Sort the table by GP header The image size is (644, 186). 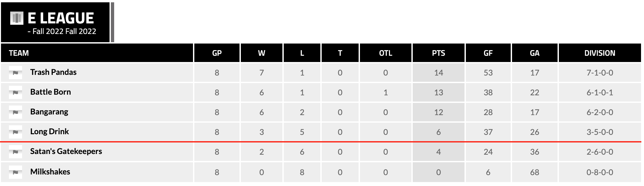pyautogui.click(x=217, y=53)
